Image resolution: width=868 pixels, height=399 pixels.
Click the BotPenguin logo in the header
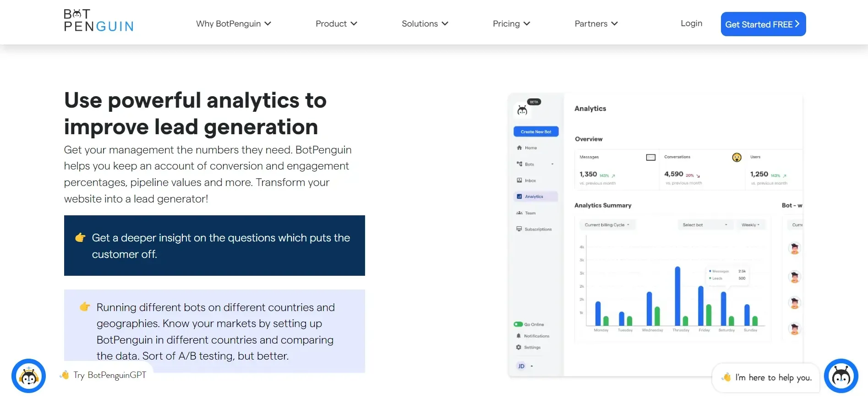(x=98, y=21)
